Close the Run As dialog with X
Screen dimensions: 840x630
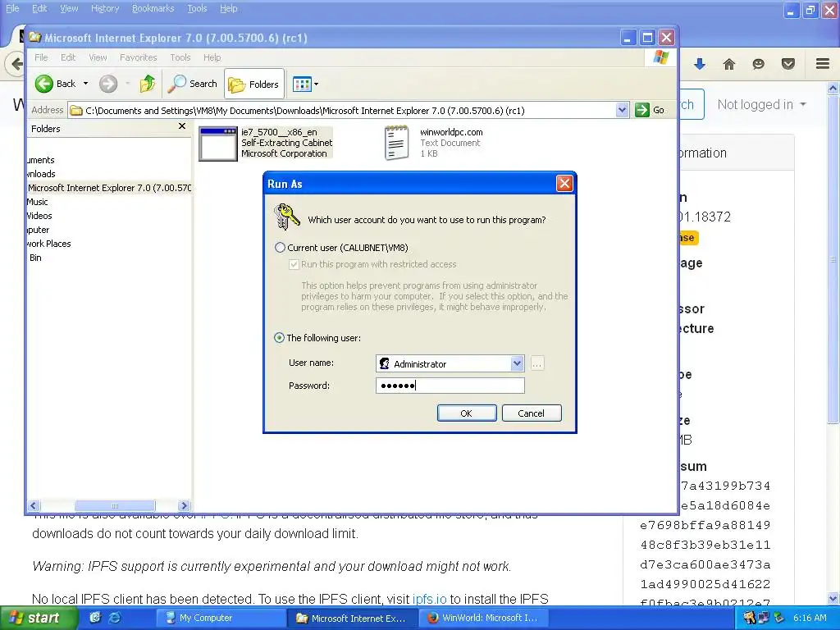click(564, 184)
